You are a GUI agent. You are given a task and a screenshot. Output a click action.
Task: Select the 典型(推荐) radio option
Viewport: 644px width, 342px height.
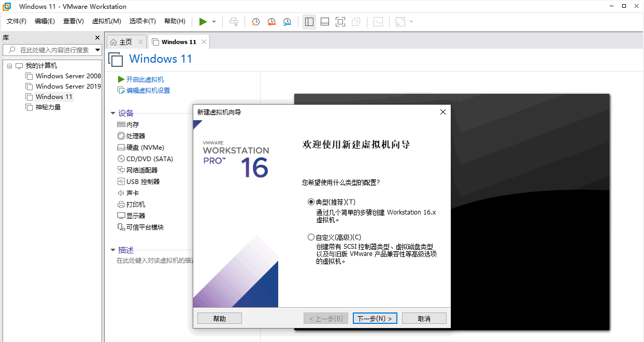(x=311, y=202)
